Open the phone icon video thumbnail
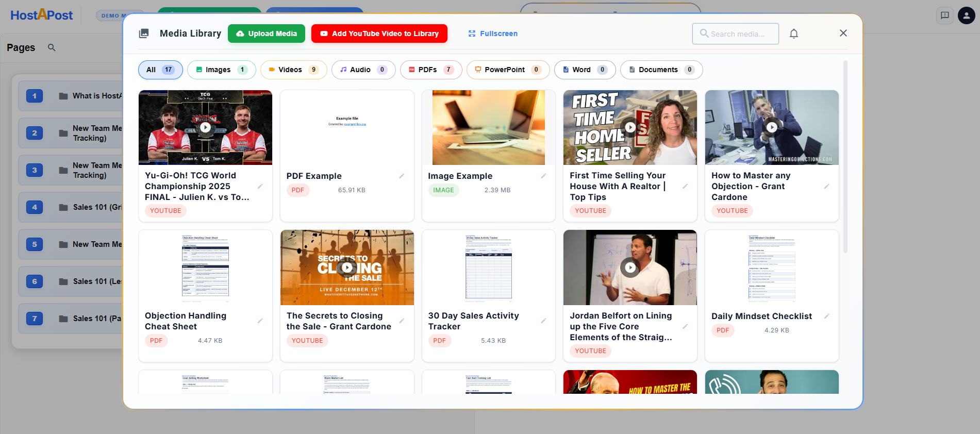This screenshot has height=434, width=980. tap(772, 382)
